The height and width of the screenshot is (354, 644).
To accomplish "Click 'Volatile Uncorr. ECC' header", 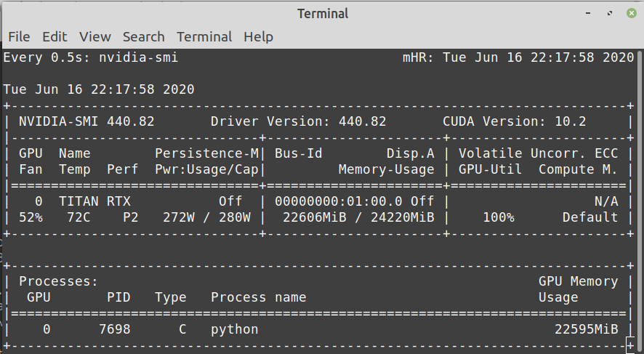I will tap(538, 153).
